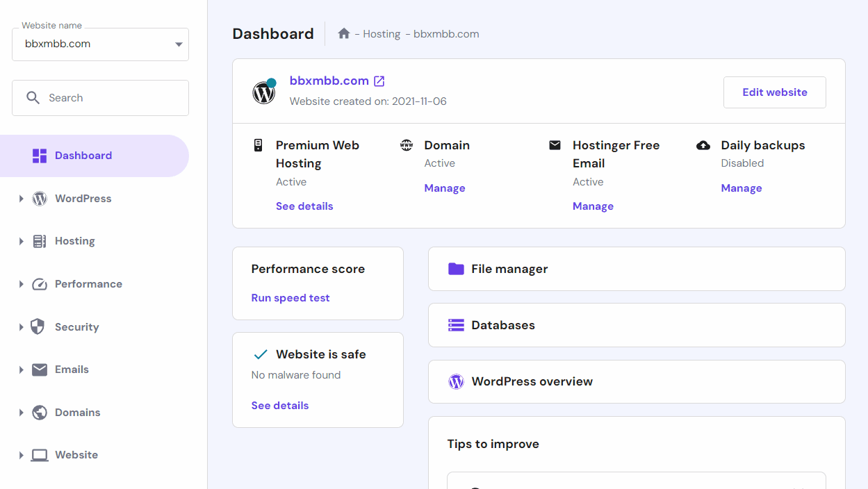Click Run speed test link
The width and height of the screenshot is (868, 489).
290,298
